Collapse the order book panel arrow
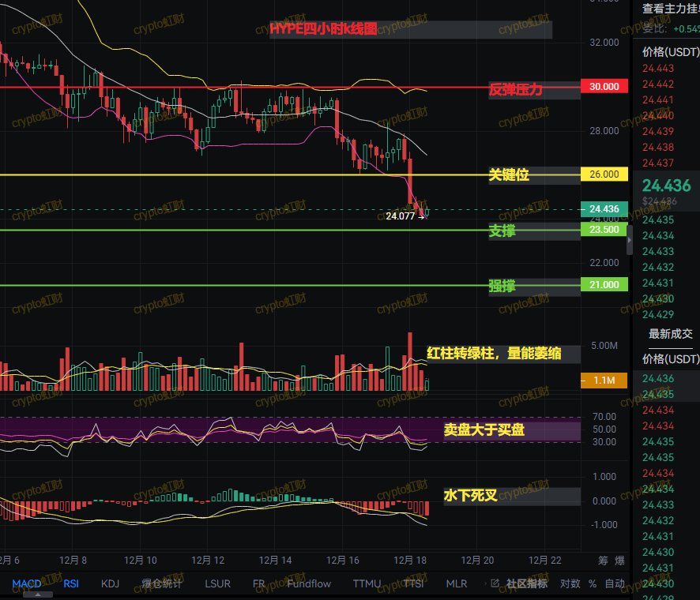700x600 pixels. (x=630, y=240)
